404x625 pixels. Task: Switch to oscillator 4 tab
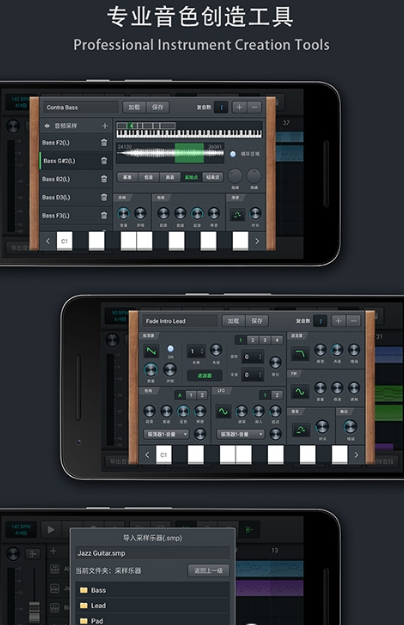(x=277, y=340)
